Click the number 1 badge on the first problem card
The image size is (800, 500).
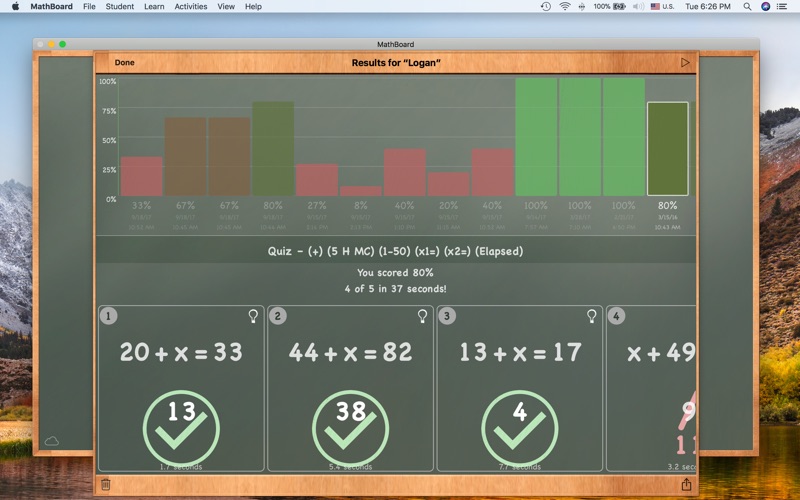pos(108,316)
